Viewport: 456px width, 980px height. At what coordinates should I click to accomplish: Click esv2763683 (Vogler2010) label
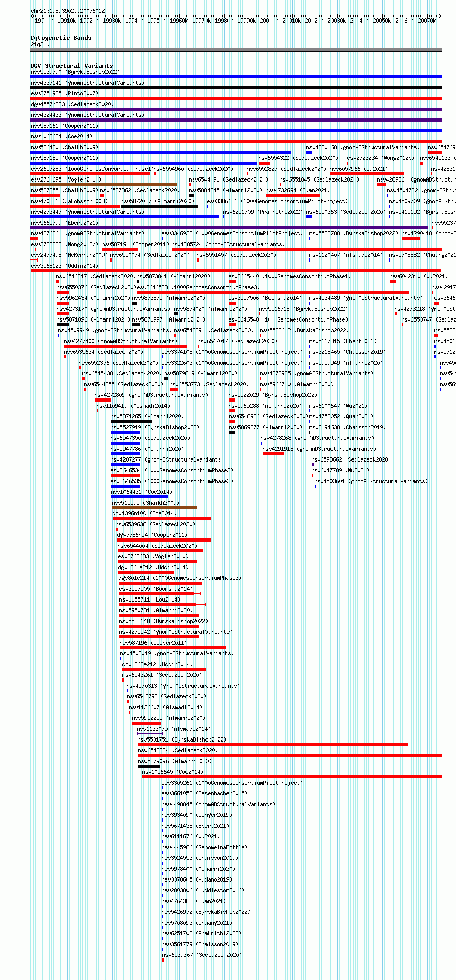[153, 556]
